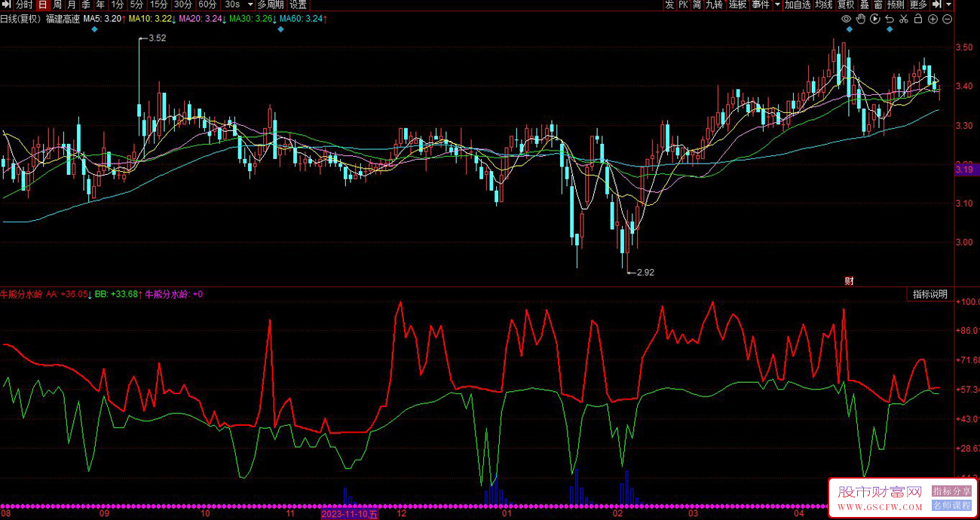
Task: Toggle the 九转 indicator
Action: coord(715,5)
